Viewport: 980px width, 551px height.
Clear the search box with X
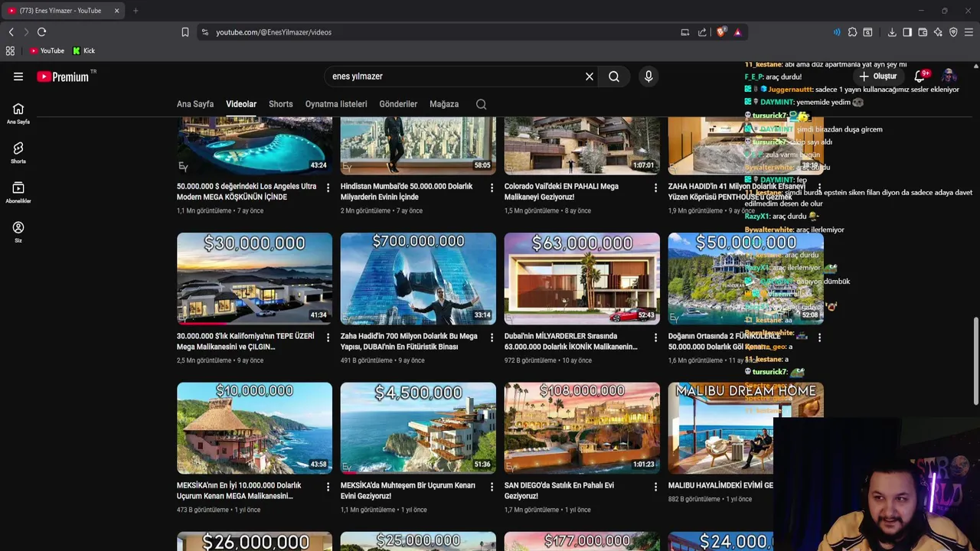pyautogui.click(x=590, y=77)
